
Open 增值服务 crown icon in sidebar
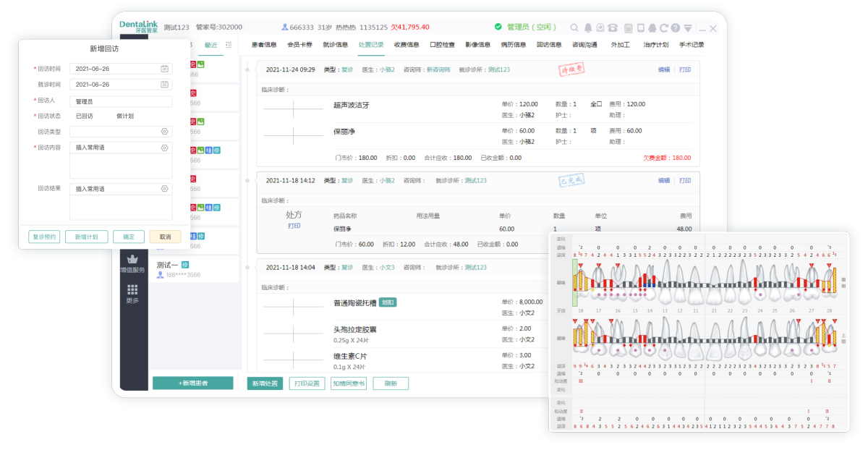132,259
